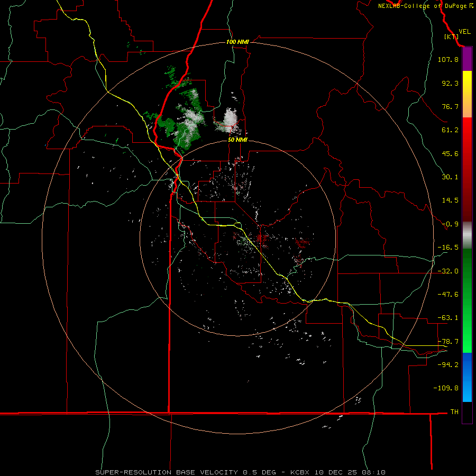Click the 14.5 scale value

[x=450, y=200]
